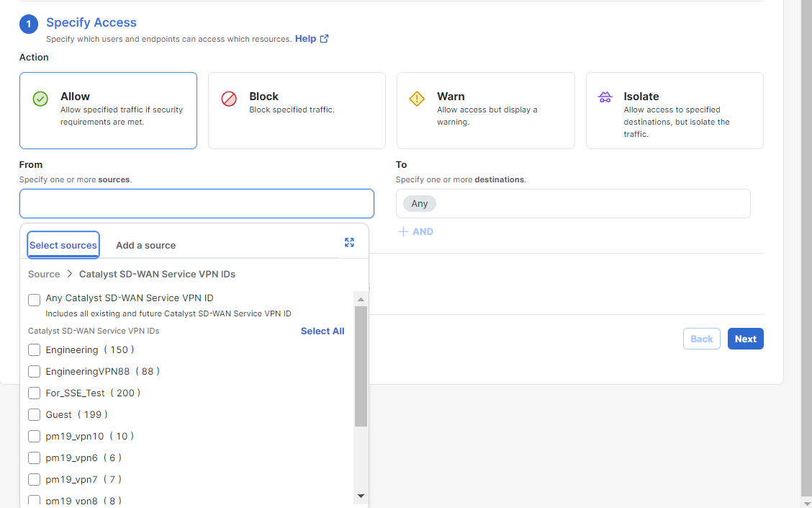Check the For_SSE_Test (200) checkbox
The image size is (812, 508).
coord(34,393)
